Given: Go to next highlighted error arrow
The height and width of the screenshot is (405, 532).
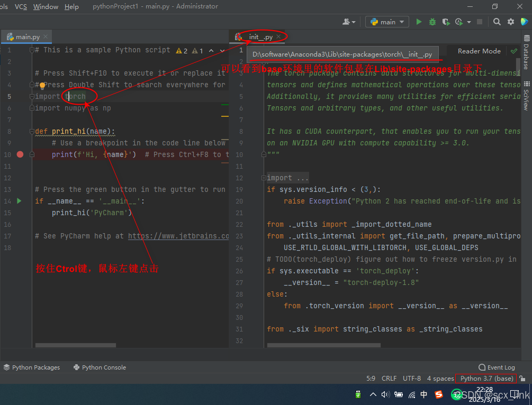Looking at the screenshot, I should pos(222,51).
